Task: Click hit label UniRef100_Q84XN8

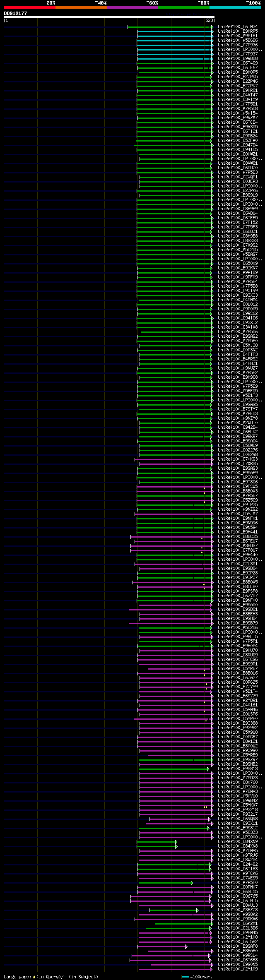Action: coord(238,846)
